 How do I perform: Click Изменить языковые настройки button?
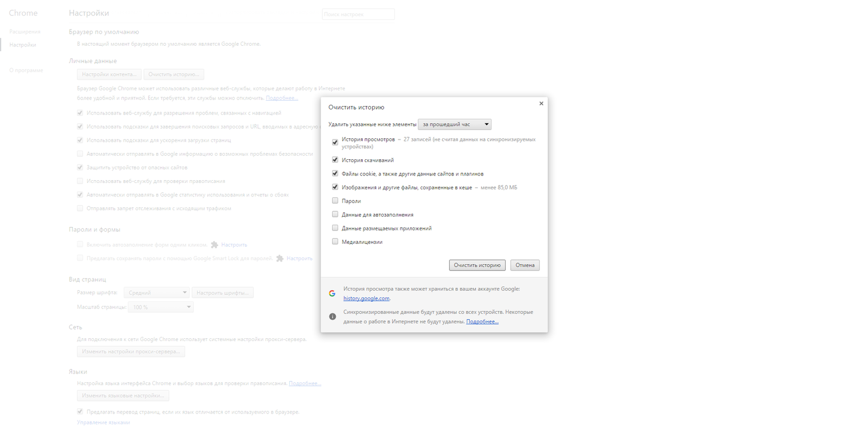(x=123, y=396)
